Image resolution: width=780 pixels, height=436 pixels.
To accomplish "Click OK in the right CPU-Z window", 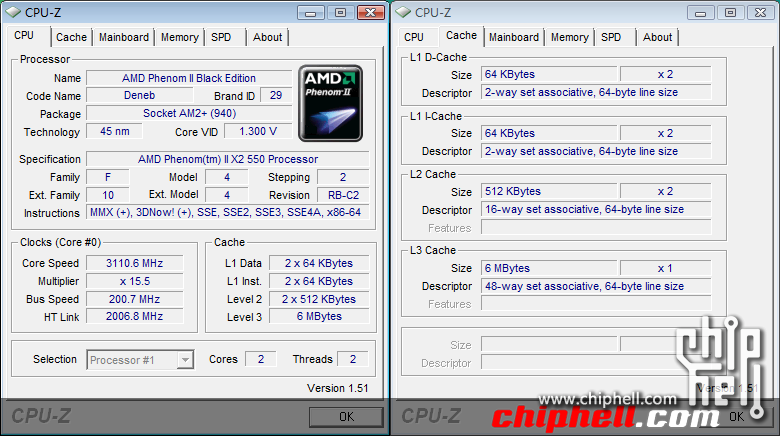I will 736,417.
